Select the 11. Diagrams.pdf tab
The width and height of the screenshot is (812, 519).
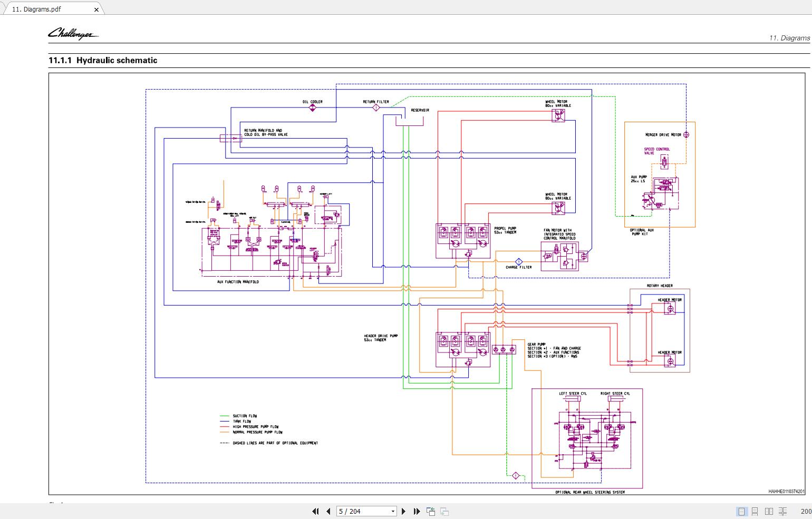(x=37, y=9)
